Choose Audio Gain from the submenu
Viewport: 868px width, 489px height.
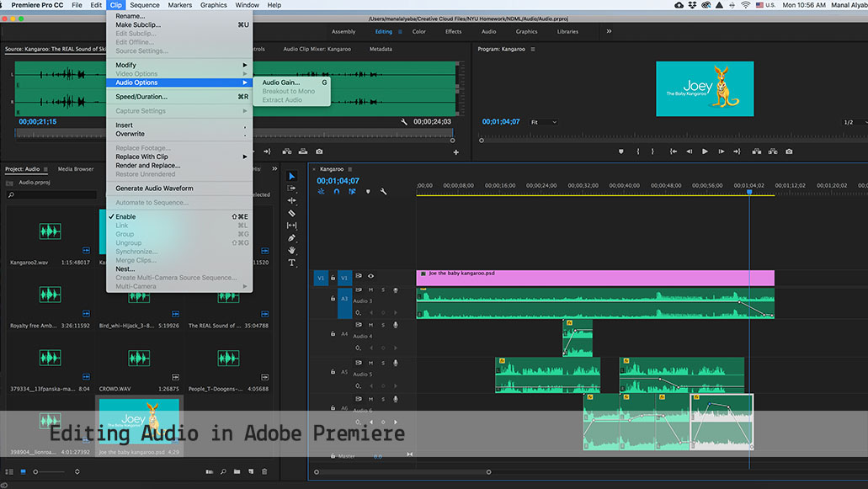click(281, 82)
